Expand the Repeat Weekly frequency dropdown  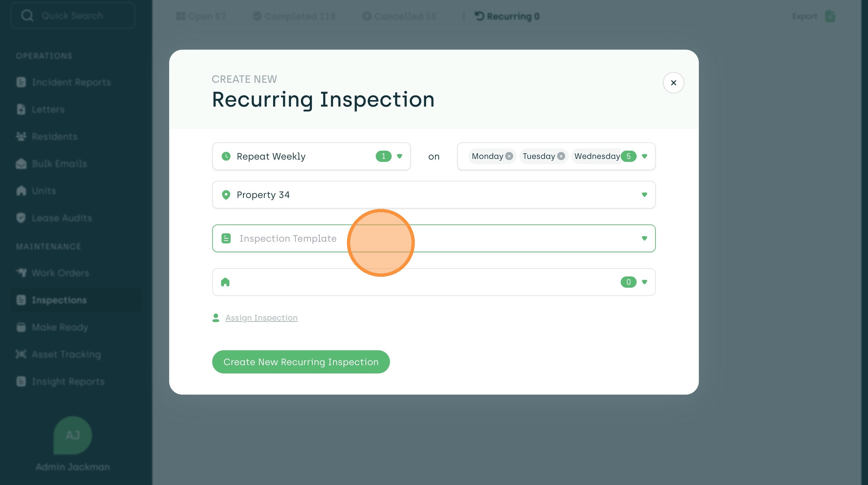pos(400,156)
